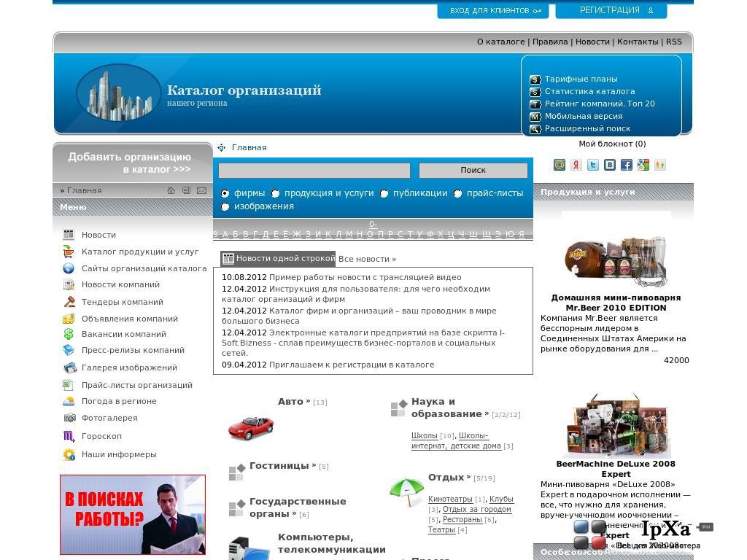Viewport: 747px width, 560px height.
Task: Click the home icon beside Главная breadcrumb
Action: click(x=171, y=190)
